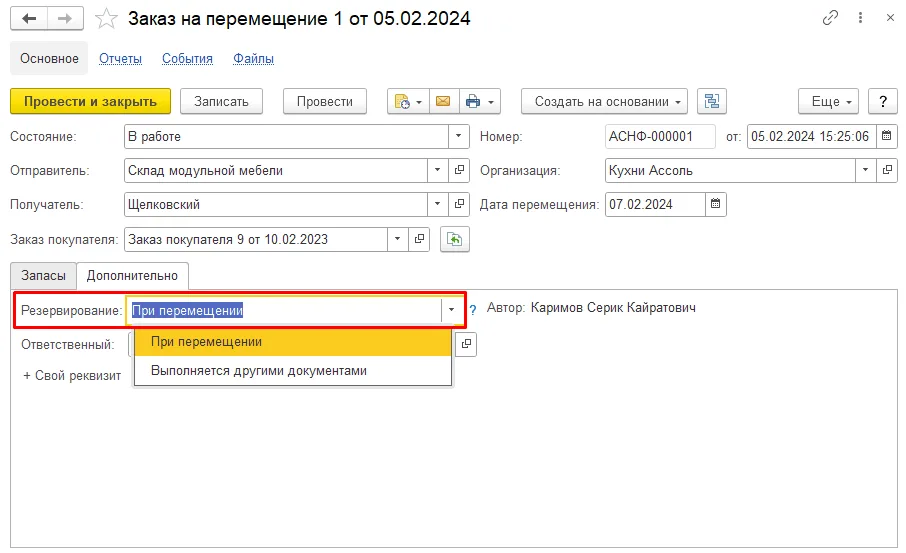Add custom field via + Свой реквизит

pyautogui.click(x=72, y=376)
